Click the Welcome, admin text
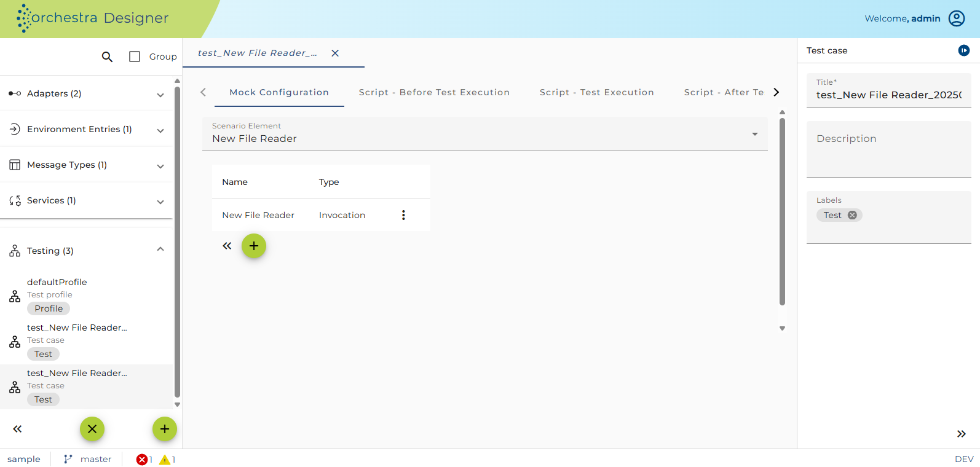The image size is (980, 467). pos(903,18)
